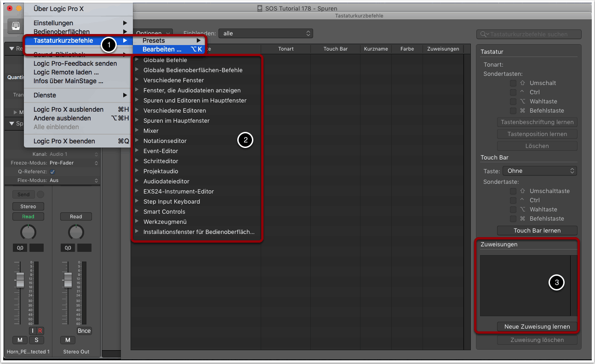Open the Einstellungen submenu
Screen dimensions: 595x364
point(79,23)
